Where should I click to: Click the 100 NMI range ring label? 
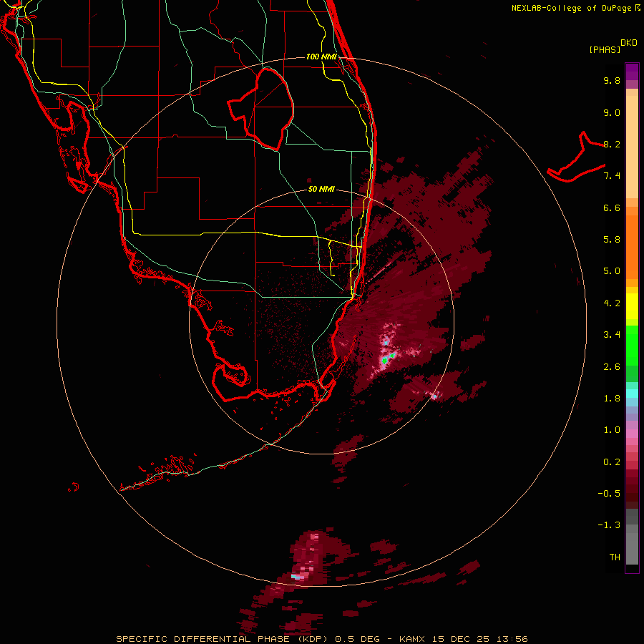tap(321, 57)
